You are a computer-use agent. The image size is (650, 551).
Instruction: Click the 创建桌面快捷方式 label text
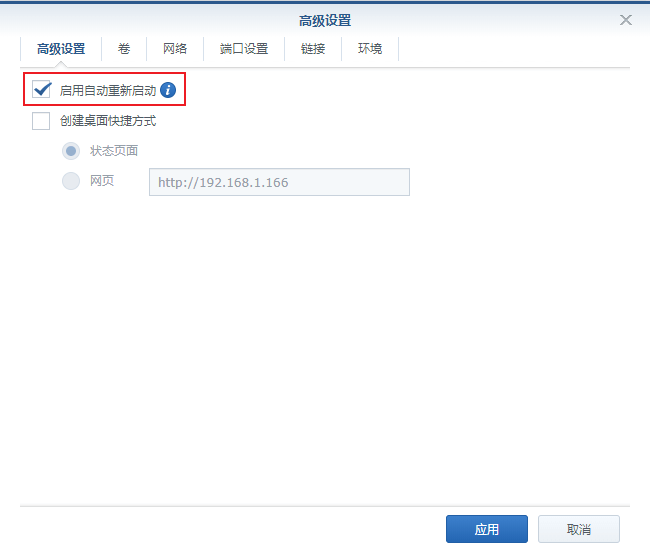pyautogui.click(x=108, y=121)
